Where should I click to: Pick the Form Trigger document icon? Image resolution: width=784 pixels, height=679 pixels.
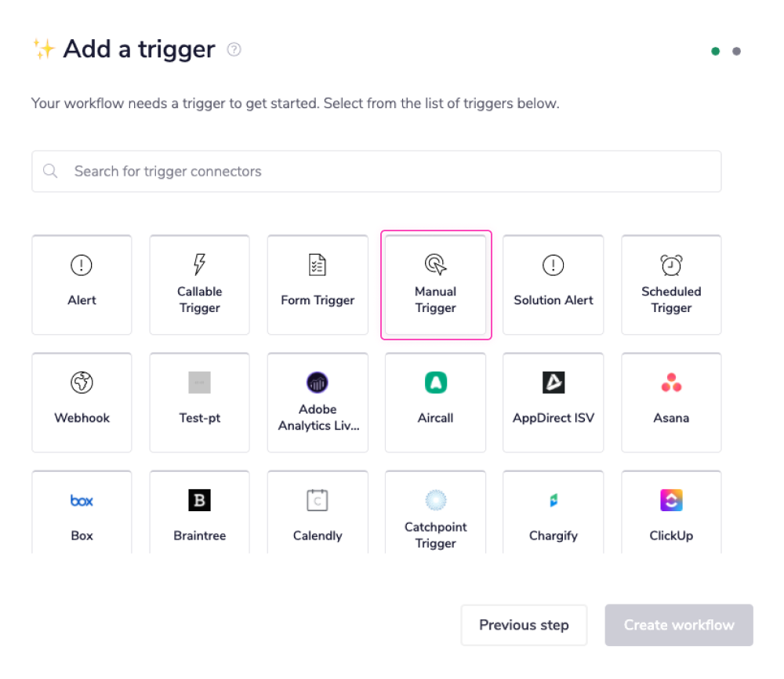tap(318, 265)
